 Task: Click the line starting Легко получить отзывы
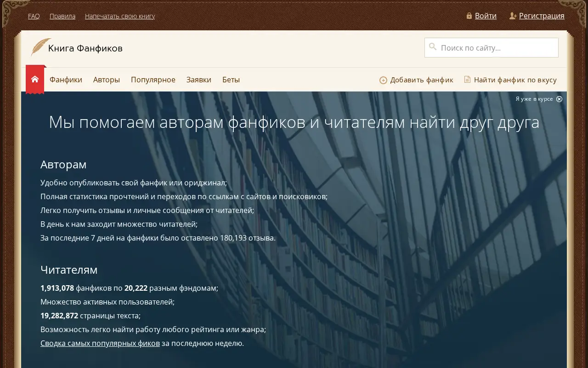point(147,210)
